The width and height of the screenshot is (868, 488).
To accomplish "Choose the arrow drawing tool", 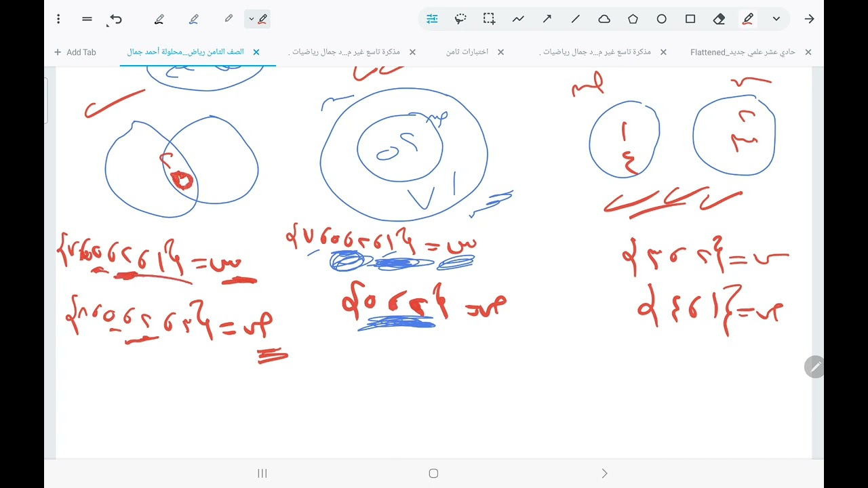I will tap(547, 19).
